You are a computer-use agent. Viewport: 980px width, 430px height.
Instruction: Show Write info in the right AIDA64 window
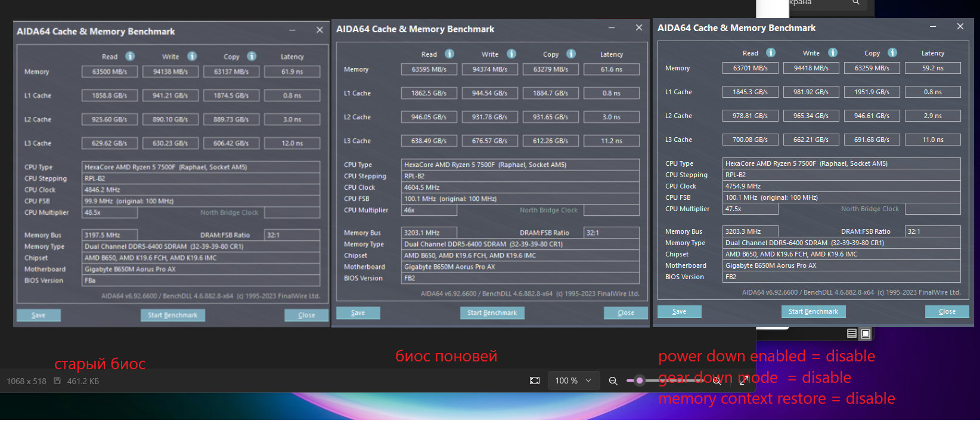833,52
